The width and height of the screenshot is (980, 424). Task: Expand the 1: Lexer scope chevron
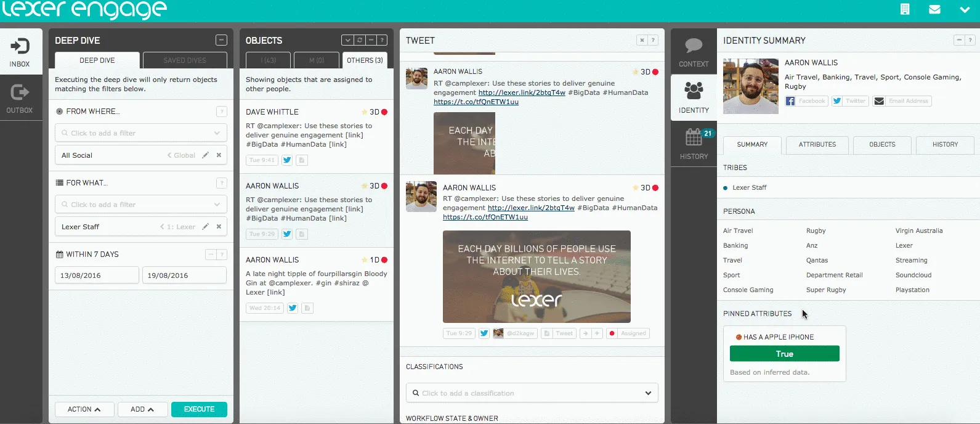[x=162, y=227]
